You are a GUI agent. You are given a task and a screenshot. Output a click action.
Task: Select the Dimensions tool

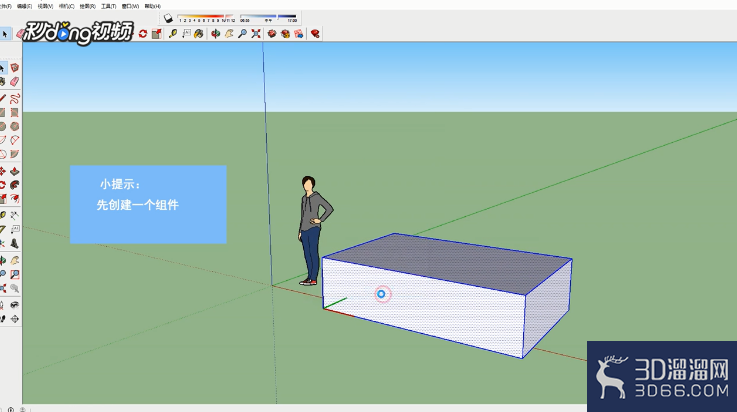click(15, 216)
